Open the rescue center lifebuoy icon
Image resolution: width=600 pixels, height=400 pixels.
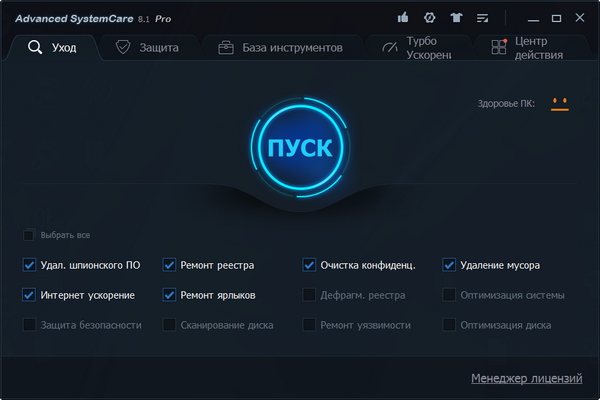(430, 18)
